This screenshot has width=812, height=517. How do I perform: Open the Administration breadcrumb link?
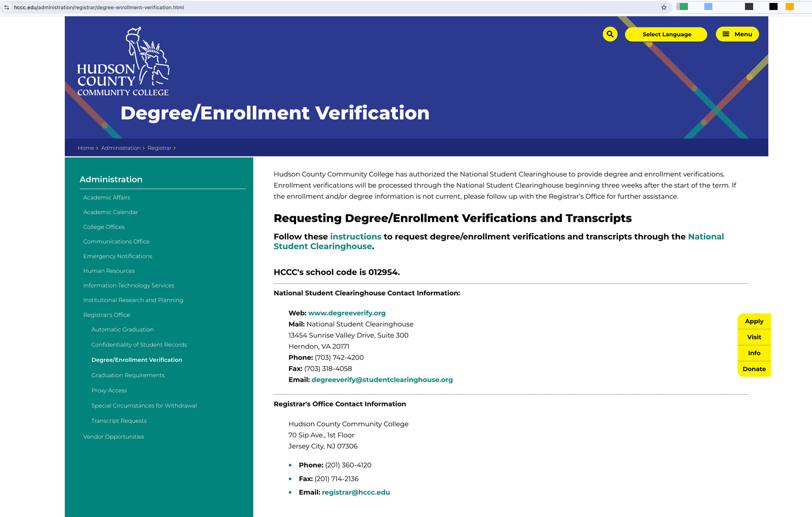click(121, 148)
